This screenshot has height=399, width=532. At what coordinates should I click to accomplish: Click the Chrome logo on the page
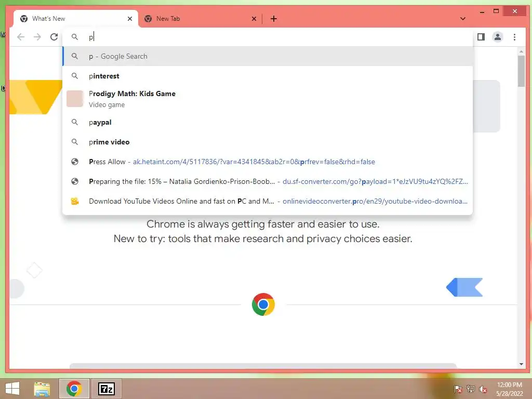263,304
